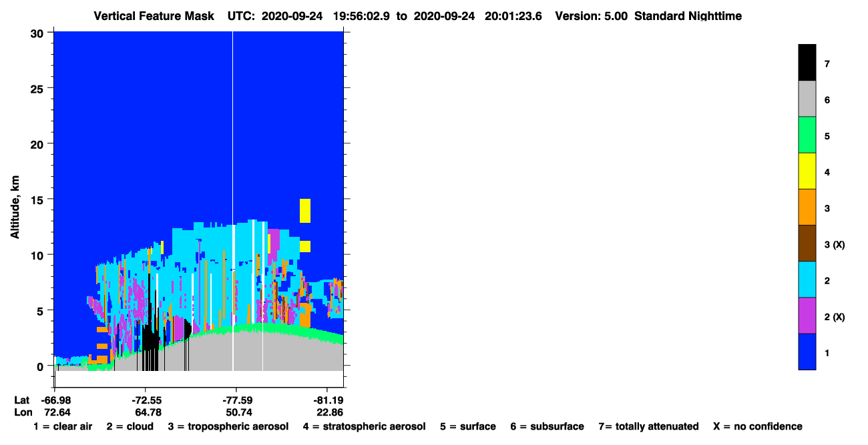
Task: Click the 'X = no confidence' legend entry
Action: tap(758, 426)
